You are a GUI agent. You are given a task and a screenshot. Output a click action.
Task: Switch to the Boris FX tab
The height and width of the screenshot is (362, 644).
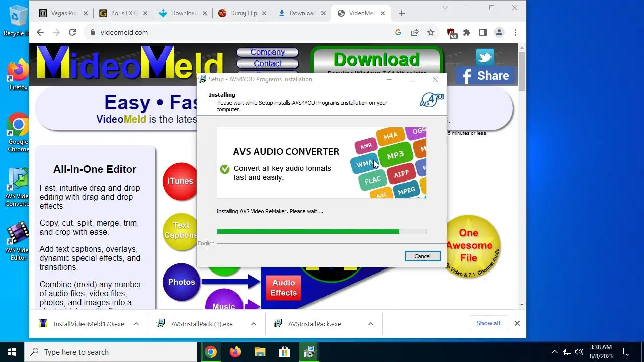pos(124,13)
